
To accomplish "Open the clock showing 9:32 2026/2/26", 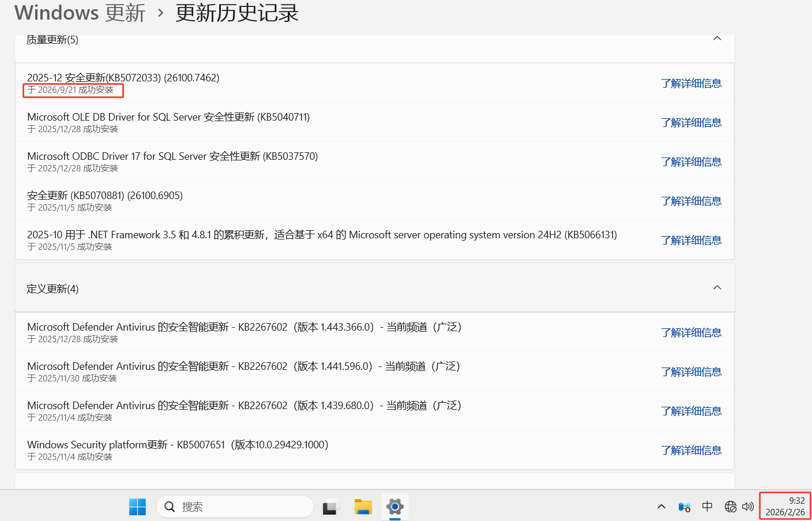I will pos(785,506).
